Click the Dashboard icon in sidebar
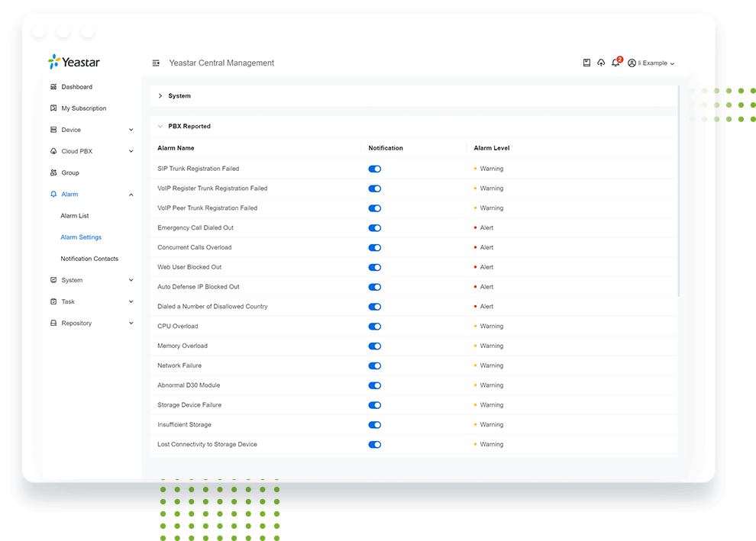This screenshot has height=541, width=756. coord(53,87)
